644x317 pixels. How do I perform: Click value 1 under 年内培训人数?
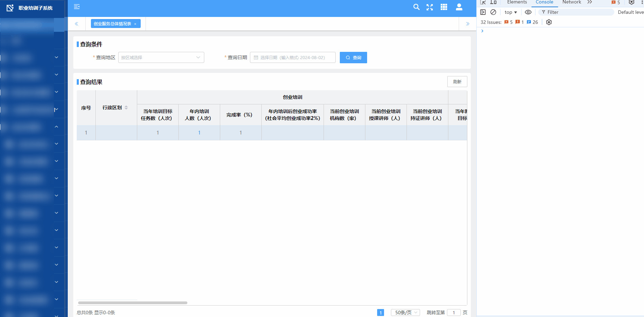coord(199,133)
